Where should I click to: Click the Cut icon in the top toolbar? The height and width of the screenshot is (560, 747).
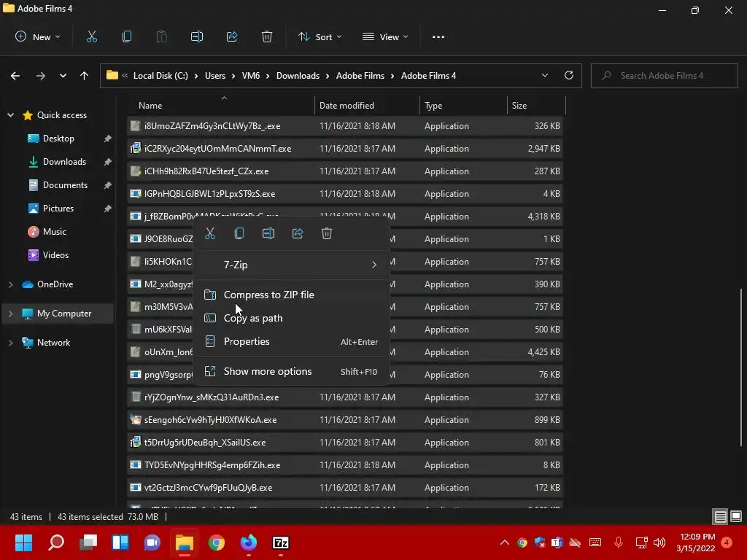pyautogui.click(x=91, y=36)
